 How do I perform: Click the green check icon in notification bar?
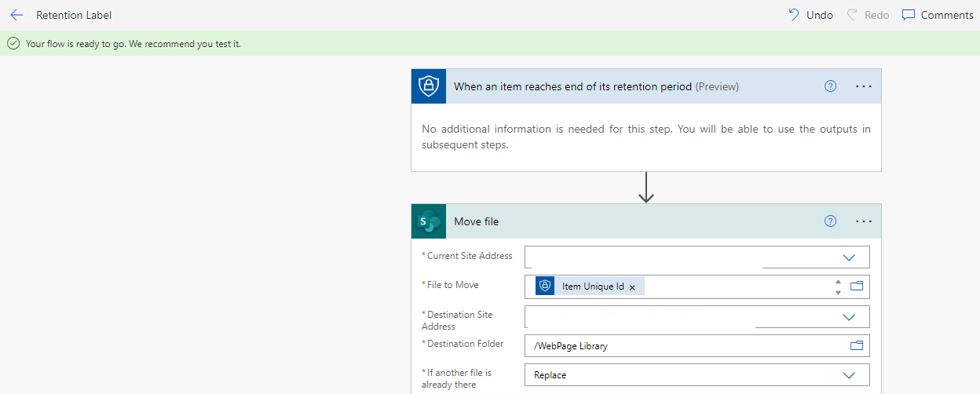coord(13,44)
